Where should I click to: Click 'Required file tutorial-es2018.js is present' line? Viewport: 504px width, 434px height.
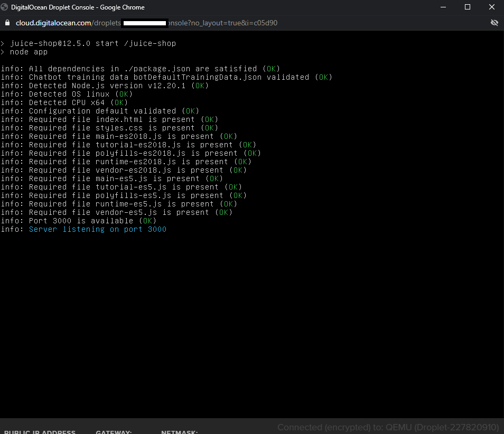coord(128,145)
